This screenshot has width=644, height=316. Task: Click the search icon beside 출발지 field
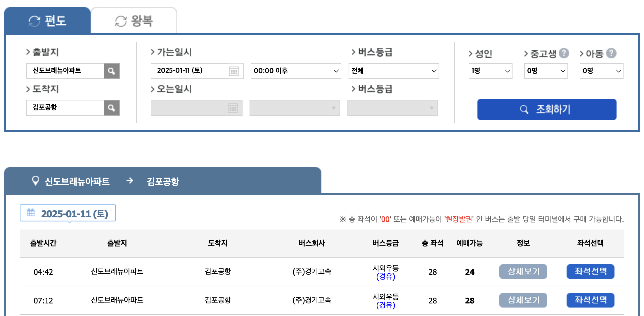pyautogui.click(x=112, y=71)
